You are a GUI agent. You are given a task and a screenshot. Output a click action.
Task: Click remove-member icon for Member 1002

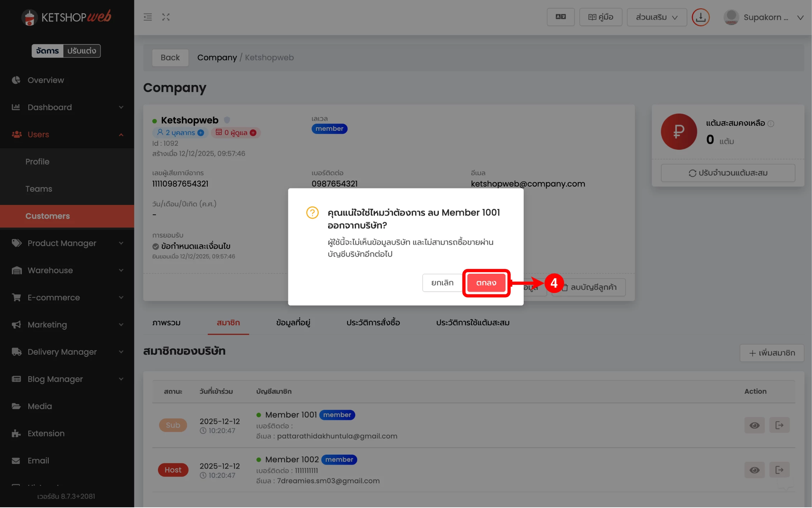[779, 470]
